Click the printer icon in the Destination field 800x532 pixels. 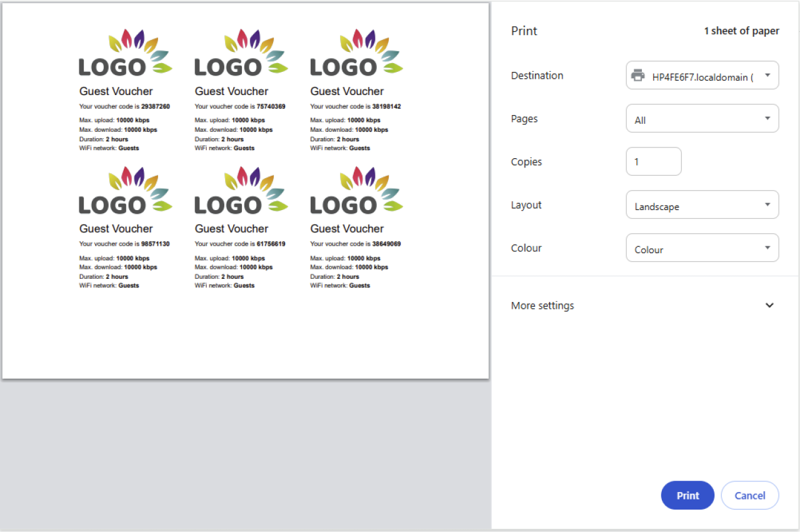click(x=637, y=76)
